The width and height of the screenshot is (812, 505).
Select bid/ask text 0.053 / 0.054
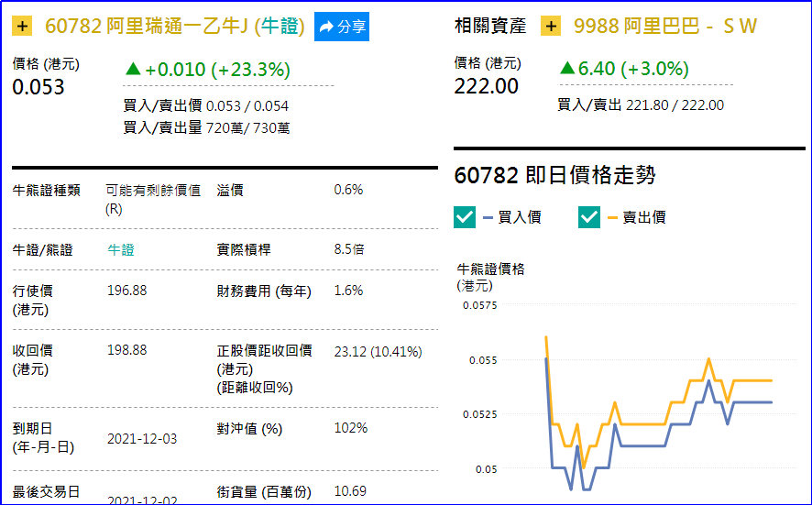point(247,106)
